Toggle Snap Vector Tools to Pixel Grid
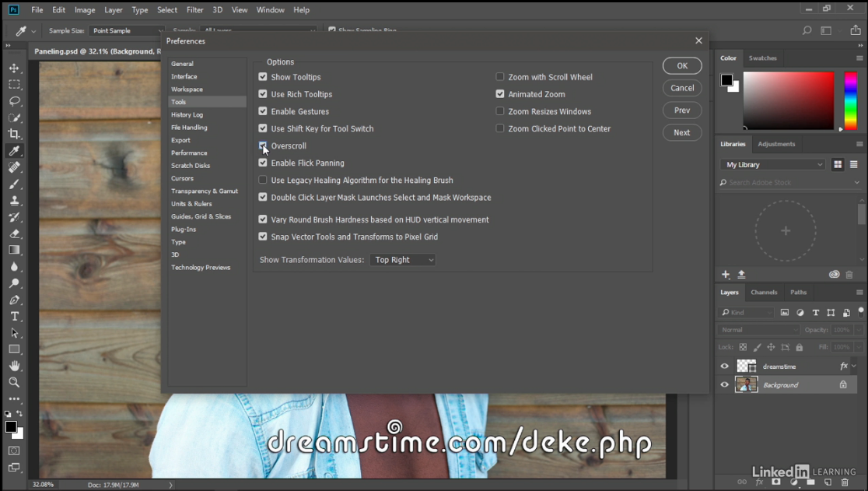This screenshot has height=491, width=868. coord(263,237)
